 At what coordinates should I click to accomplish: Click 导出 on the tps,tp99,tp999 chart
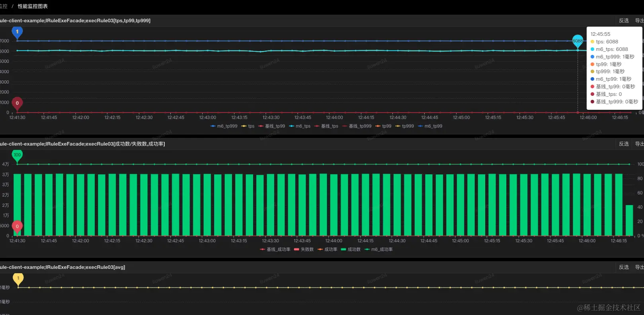pos(639,21)
